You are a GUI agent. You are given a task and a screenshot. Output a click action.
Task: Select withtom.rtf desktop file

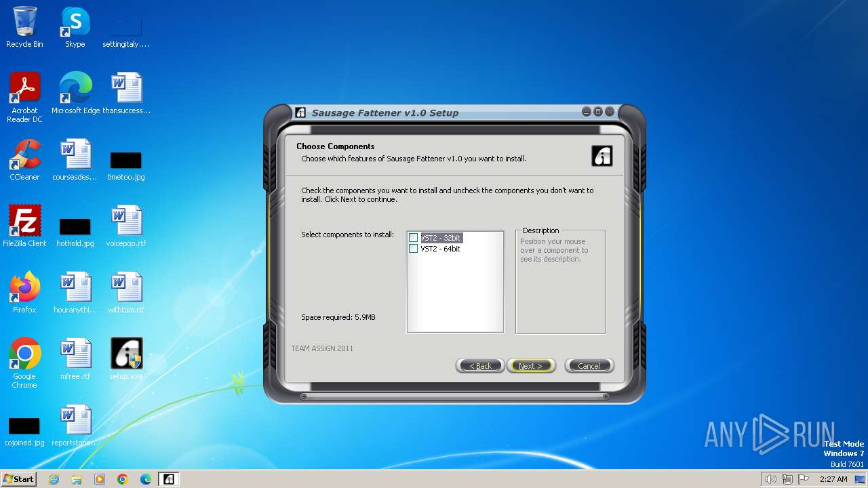pos(126,293)
